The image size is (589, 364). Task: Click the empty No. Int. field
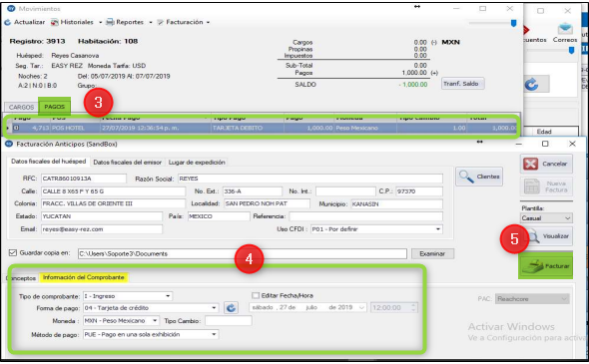(x=345, y=191)
